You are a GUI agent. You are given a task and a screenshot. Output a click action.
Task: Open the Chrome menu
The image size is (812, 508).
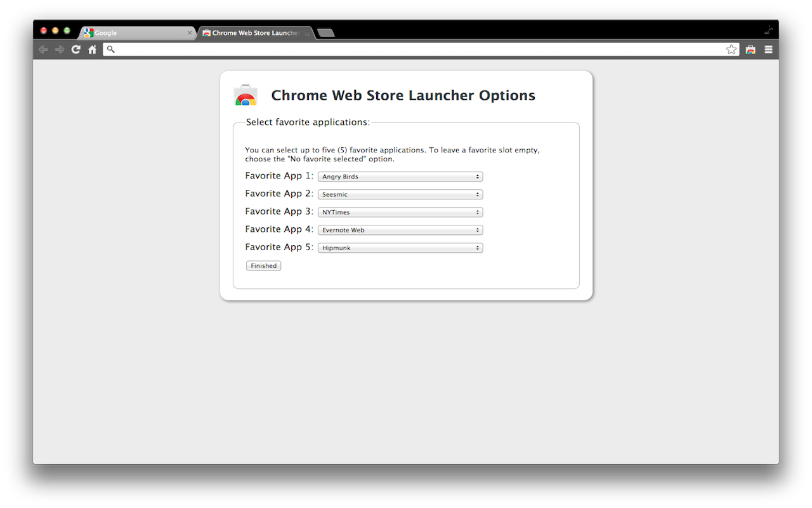(768, 50)
